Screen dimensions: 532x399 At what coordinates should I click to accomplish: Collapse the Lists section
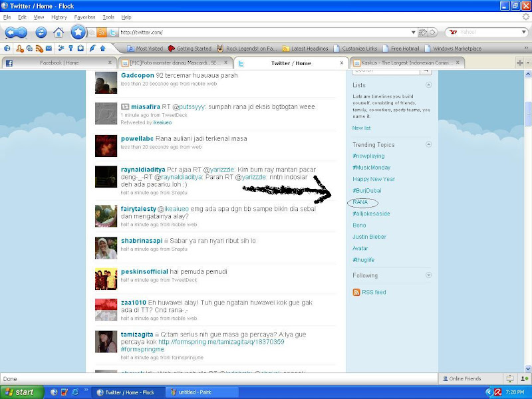pyautogui.click(x=428, y=85)
